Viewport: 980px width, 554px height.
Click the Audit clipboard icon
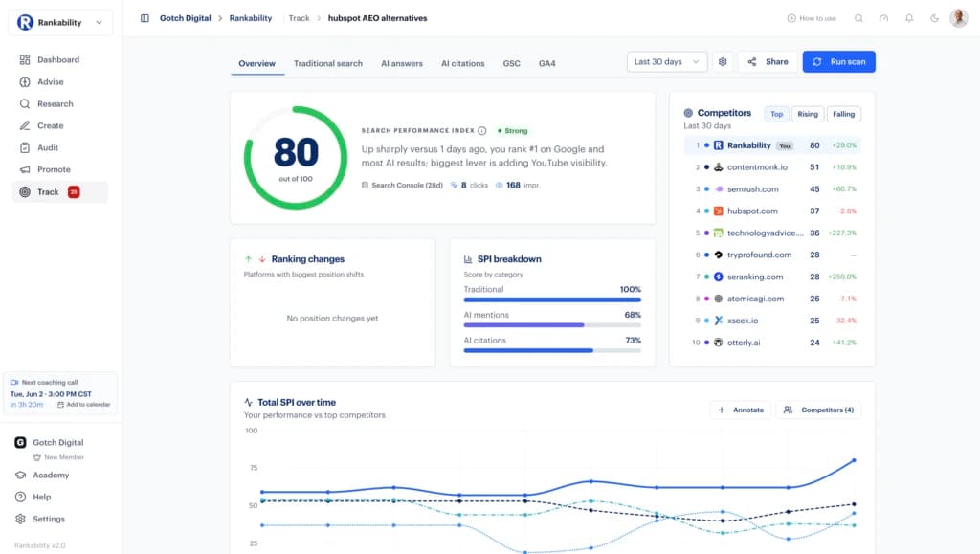(24, 147)
